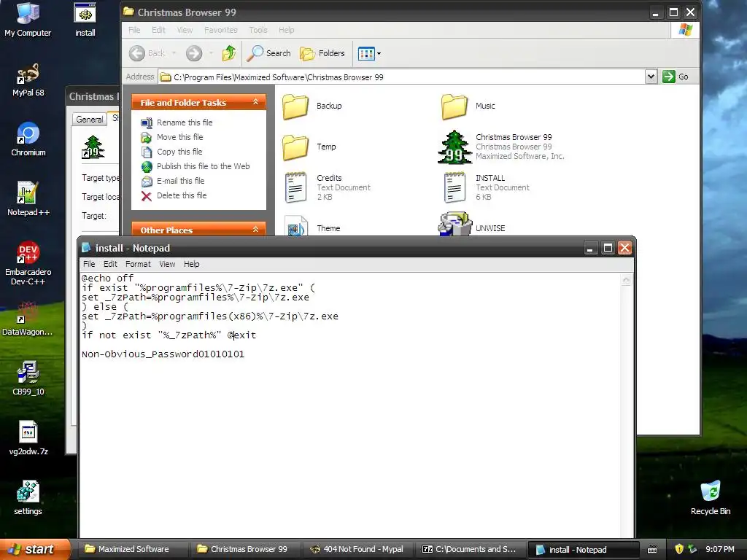Screen dimensions: 747x560
Task: Click the install - Notepad taskbar button
Action: (x=582, y=550)
